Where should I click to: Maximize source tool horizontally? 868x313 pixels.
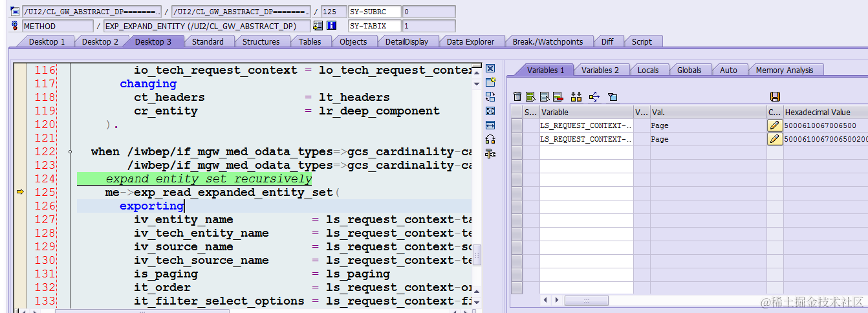[490, 125]
